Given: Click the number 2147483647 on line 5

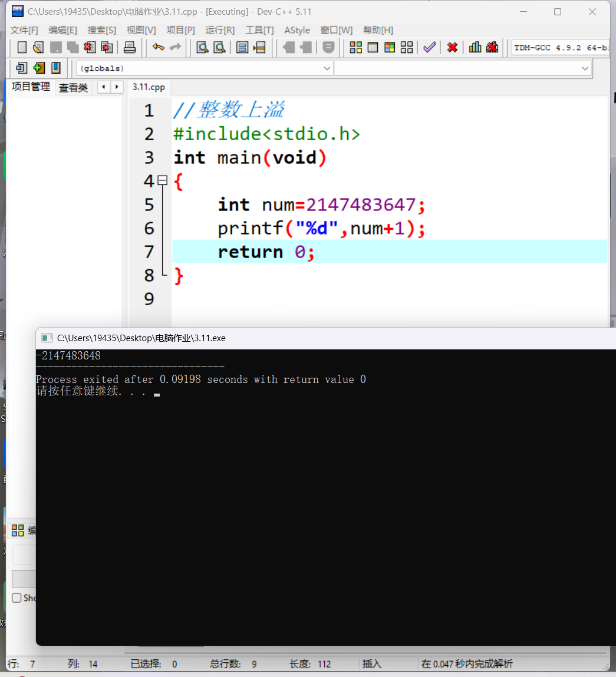Looking at the screenshot, I should [x=361, y=204].
